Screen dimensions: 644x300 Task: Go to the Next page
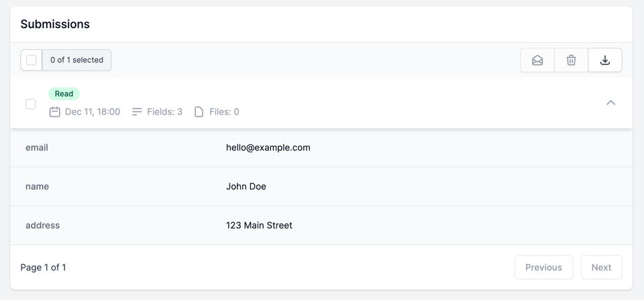click(x=601, y=267)
